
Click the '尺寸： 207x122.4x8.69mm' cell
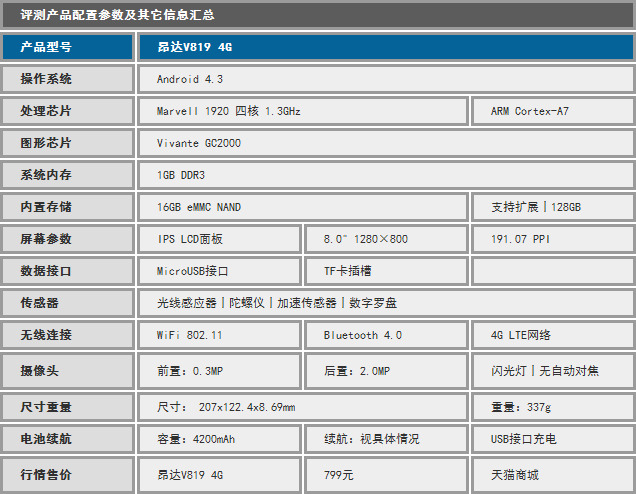pyautogui.click(x=303, y=407)
